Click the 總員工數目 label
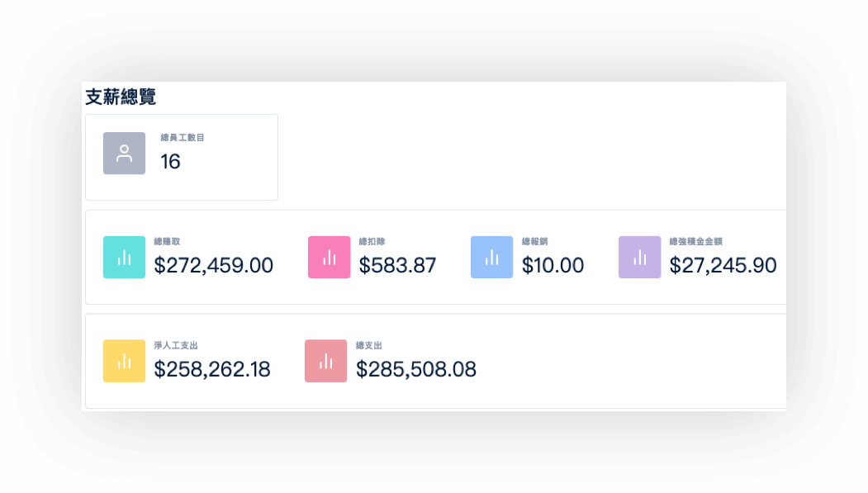The width and height of the screenshot is (868, 493). click(x=183, y=138)
